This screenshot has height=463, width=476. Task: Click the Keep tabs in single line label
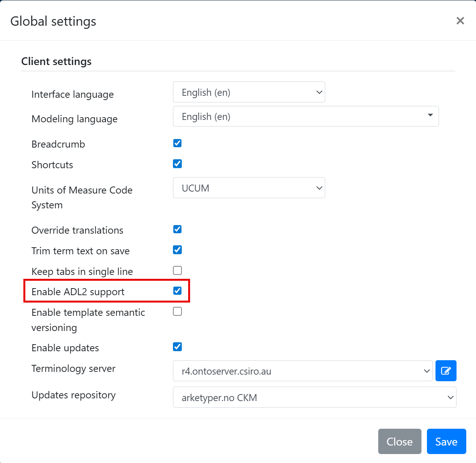click(82, 271)
